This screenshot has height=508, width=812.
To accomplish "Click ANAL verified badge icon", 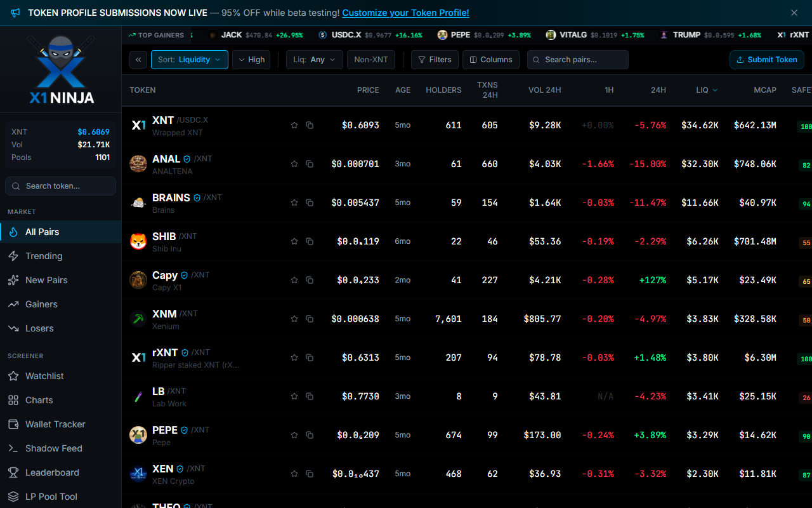I will 187,159.
